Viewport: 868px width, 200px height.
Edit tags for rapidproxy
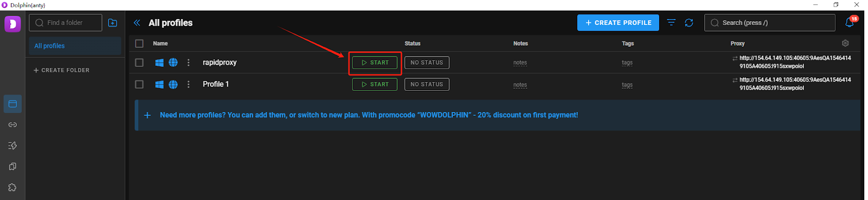click(x=627, y=62)
